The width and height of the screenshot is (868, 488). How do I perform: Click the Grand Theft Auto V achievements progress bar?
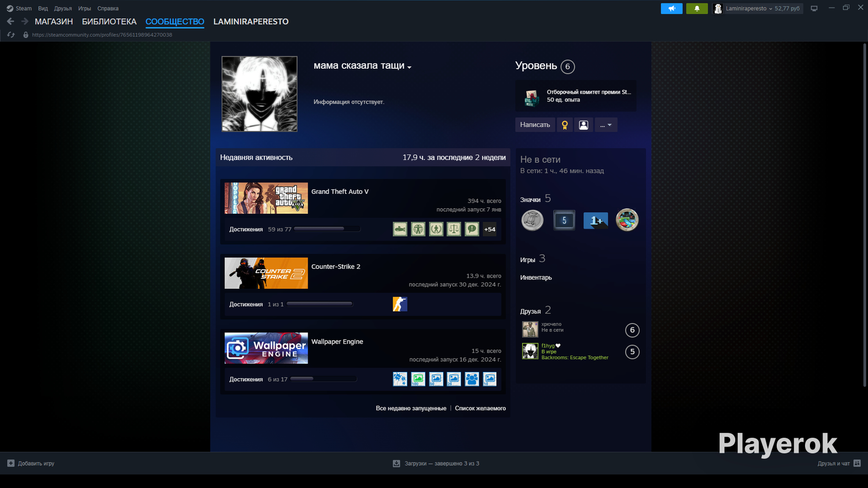tap(327, 229)
